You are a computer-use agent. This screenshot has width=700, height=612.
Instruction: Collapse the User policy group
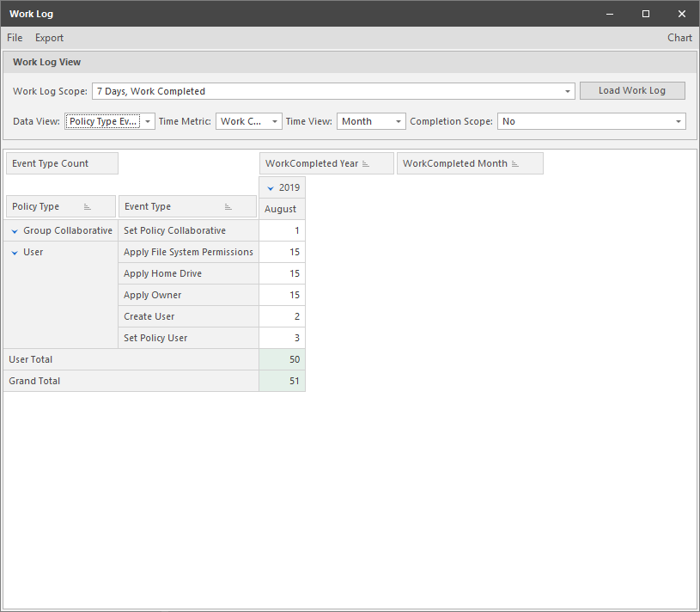pos(14,252)
